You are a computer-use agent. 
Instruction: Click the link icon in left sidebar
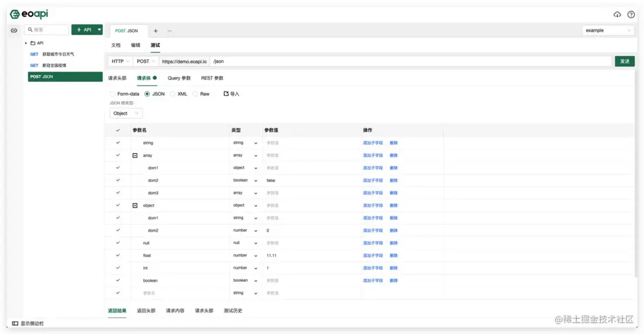[14, 31]
